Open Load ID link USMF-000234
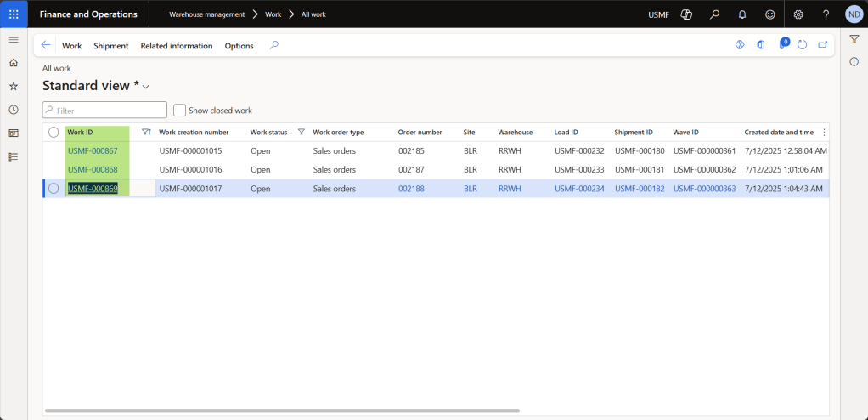The height and width of the screenshot is (420, 868). tap(579, 189)
